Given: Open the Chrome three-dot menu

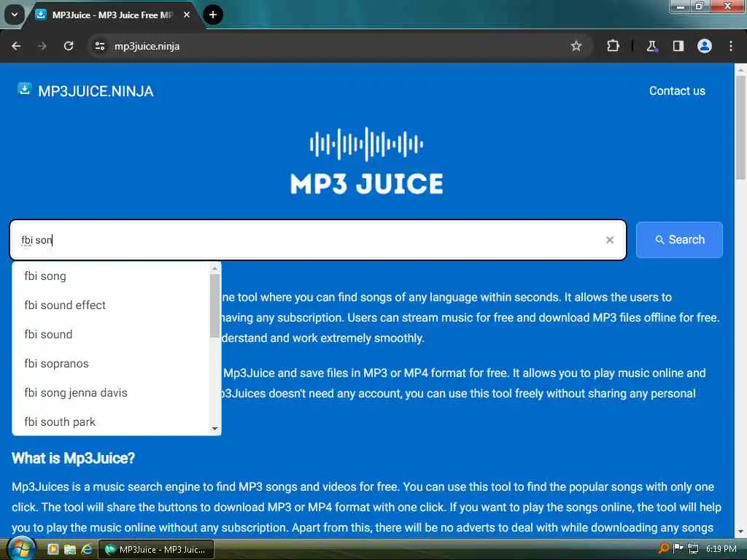Looking at the screenshot, I should point(731,46).
